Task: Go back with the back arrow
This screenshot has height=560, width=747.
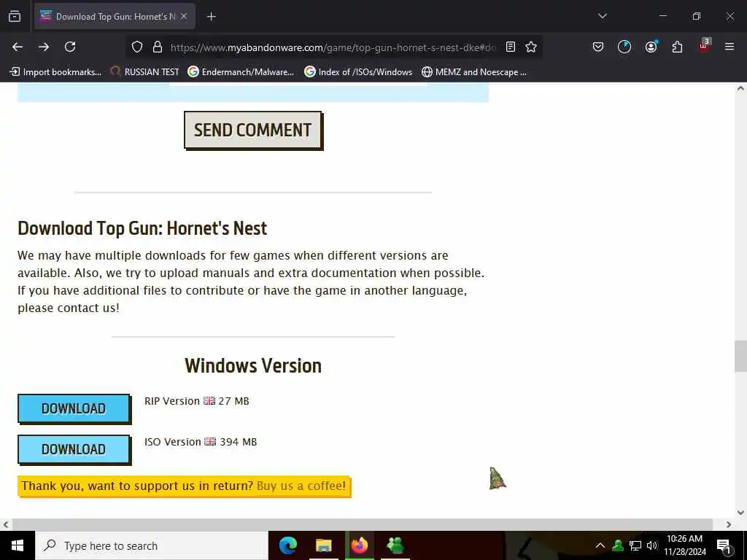Action: click(x=18, y=47)
